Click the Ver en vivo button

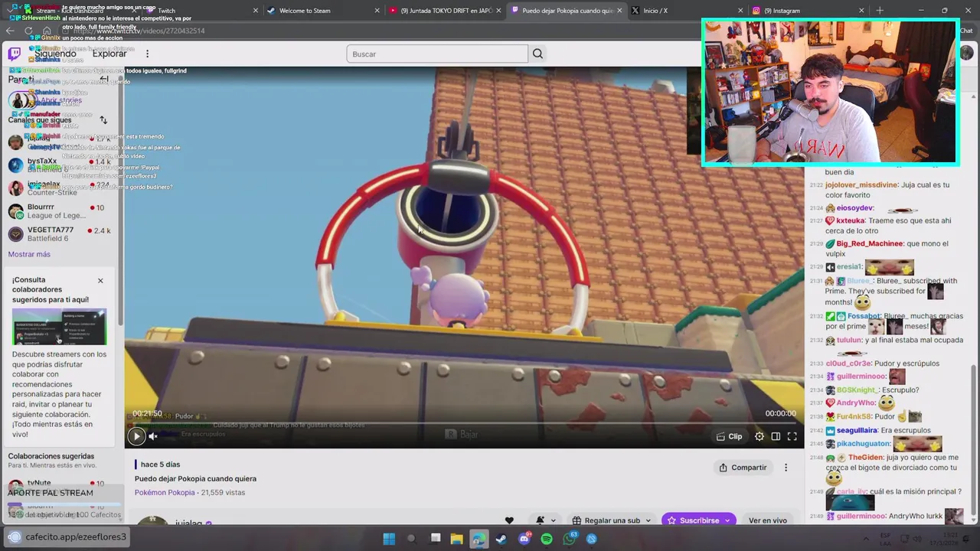pyautogui.click(x=768, y=520)
